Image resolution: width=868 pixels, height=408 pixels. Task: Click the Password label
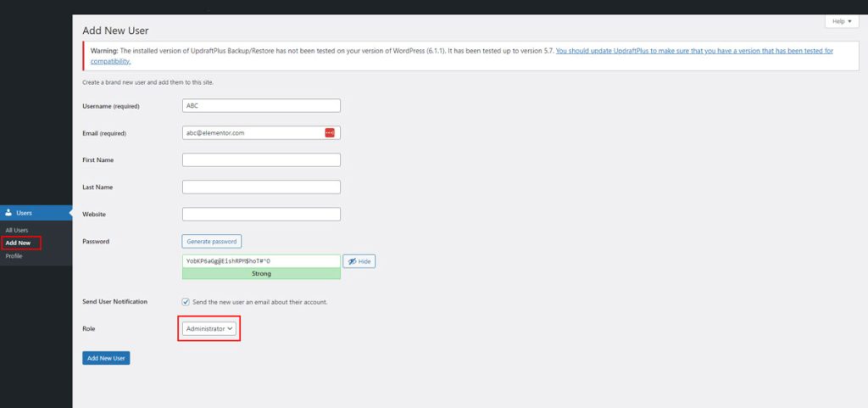(x=96, y=242)
